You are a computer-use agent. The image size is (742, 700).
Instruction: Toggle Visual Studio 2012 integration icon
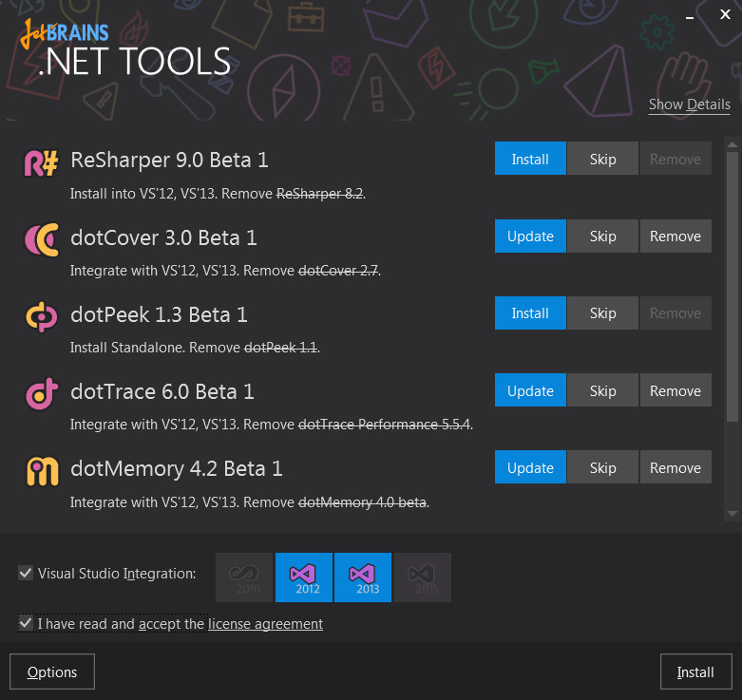304,577
